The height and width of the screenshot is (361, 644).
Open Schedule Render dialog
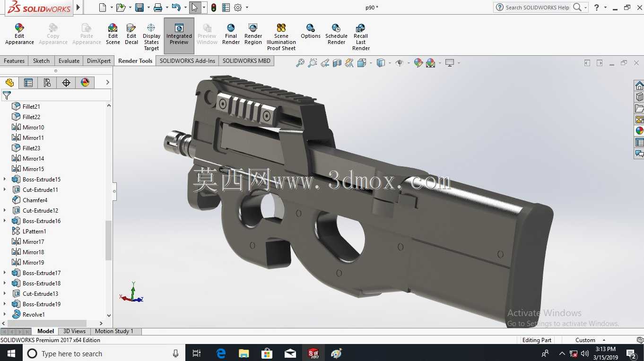(336, 34)
